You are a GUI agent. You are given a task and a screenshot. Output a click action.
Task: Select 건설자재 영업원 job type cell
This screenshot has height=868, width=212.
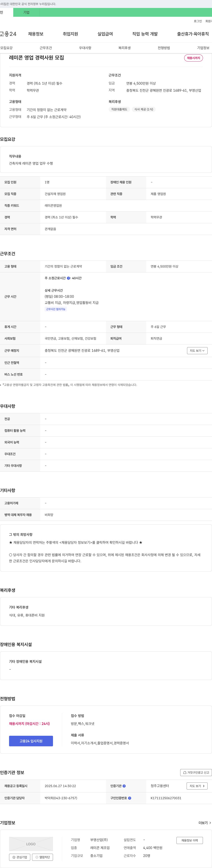click(55, 194)
